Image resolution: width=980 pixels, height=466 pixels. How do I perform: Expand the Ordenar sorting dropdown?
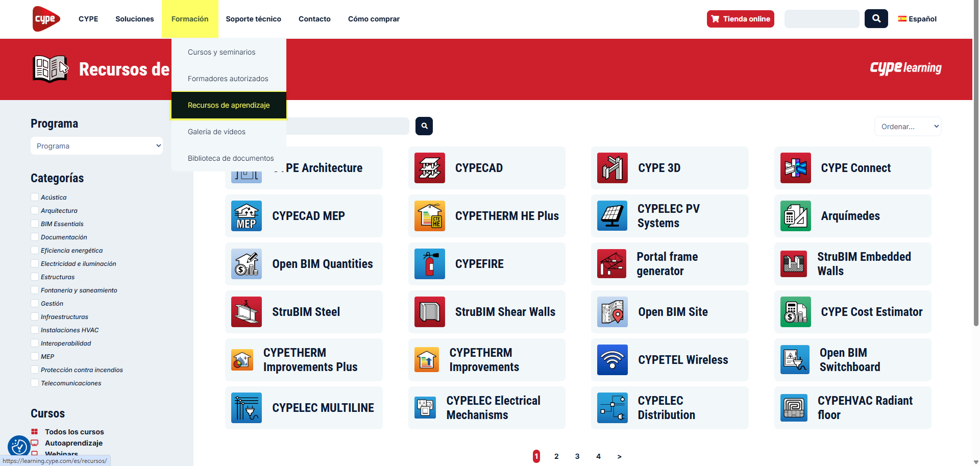pyautogui.click(x=908, y=127)
